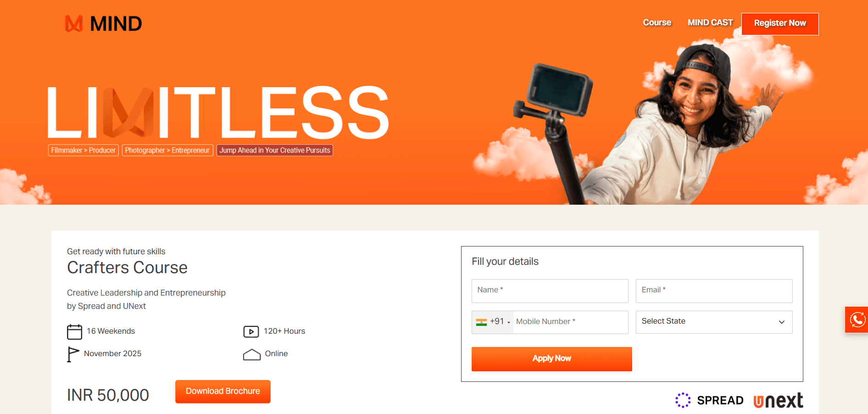
Task: Click the flag icon beside November 2025
Action: [x=72, y=354]
